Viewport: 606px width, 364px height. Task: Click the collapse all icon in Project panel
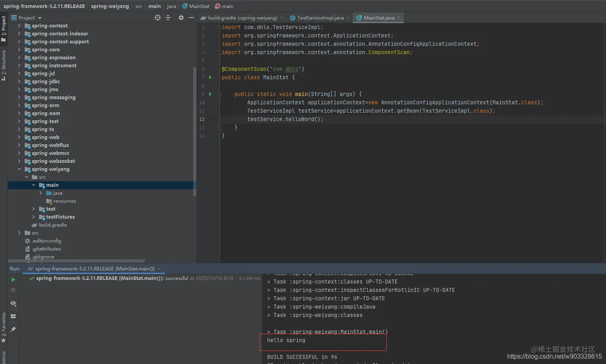[168, 18]
